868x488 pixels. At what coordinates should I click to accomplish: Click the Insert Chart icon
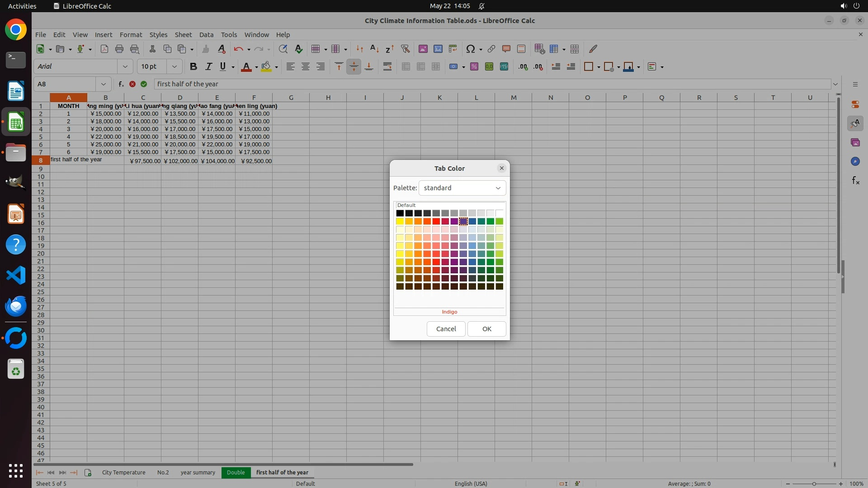coord(438,49)
